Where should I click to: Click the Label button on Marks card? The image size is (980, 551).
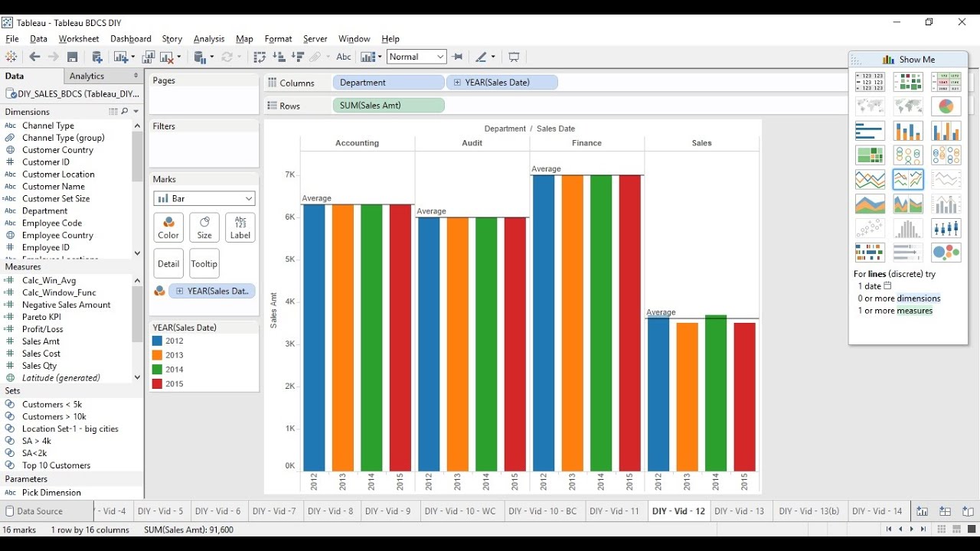(240, 228)
